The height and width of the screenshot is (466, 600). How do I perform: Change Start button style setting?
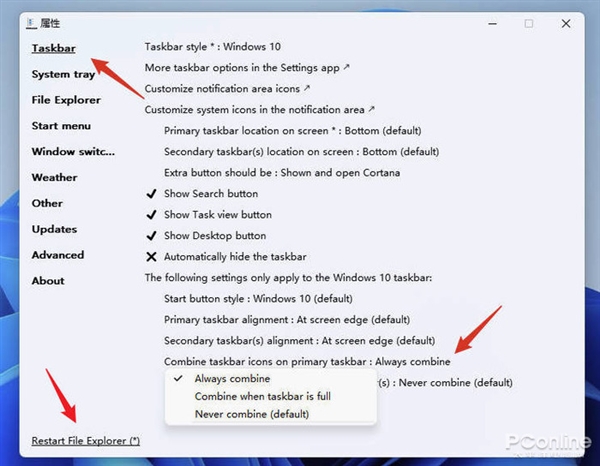(x=258, y=299)
